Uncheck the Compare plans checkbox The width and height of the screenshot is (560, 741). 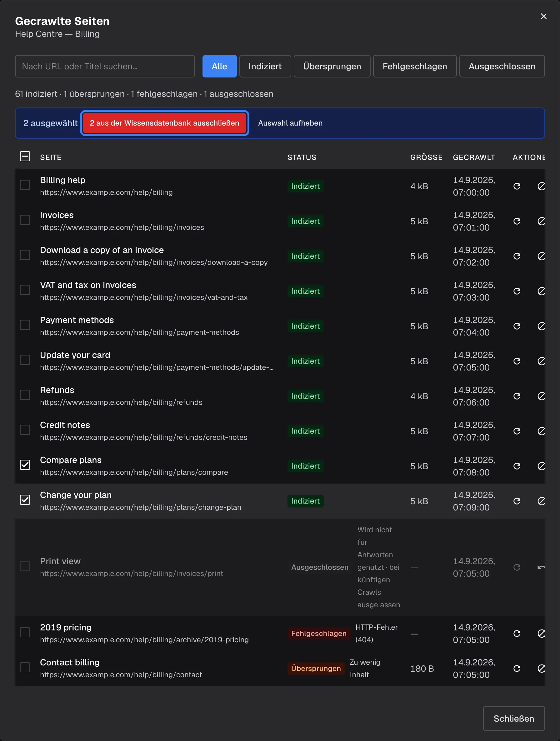pyautogui.click(x=25, y=465)
